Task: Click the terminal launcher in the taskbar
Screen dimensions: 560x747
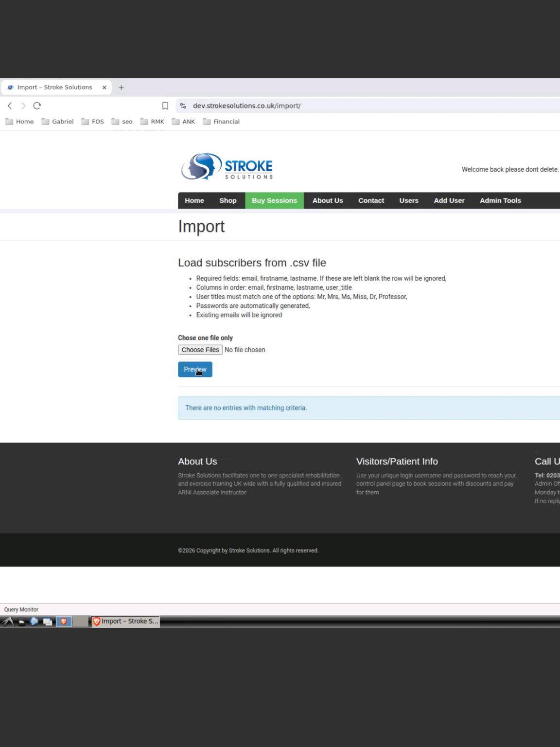Action: point(21,621)
